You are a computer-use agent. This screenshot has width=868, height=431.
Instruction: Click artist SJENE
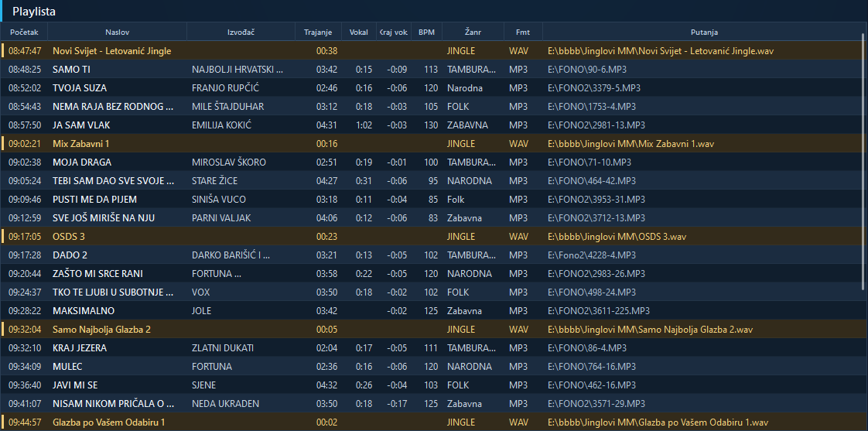[203, 385]
